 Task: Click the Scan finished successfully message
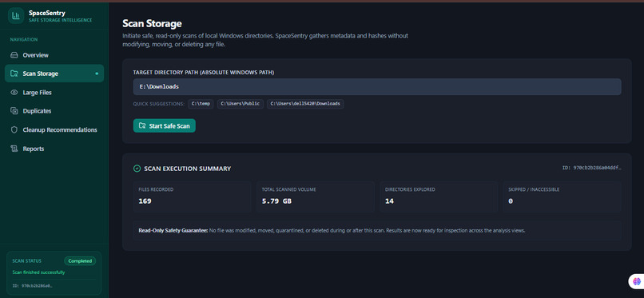coord(38,272)
